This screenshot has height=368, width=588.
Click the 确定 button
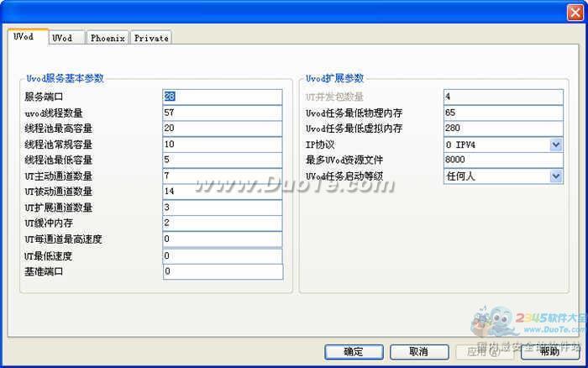coord(354,351)
